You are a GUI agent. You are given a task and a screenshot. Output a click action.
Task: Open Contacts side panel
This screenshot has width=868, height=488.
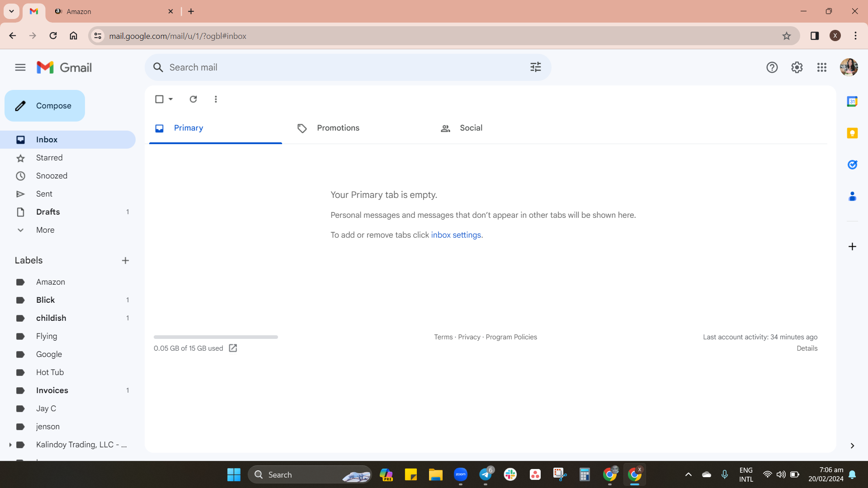point(852,196)
